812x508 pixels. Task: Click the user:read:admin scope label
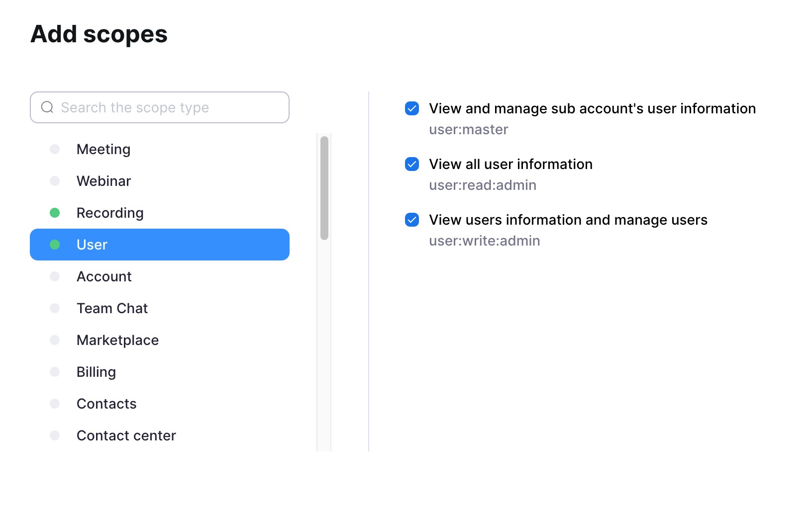(x=483, y=185)
